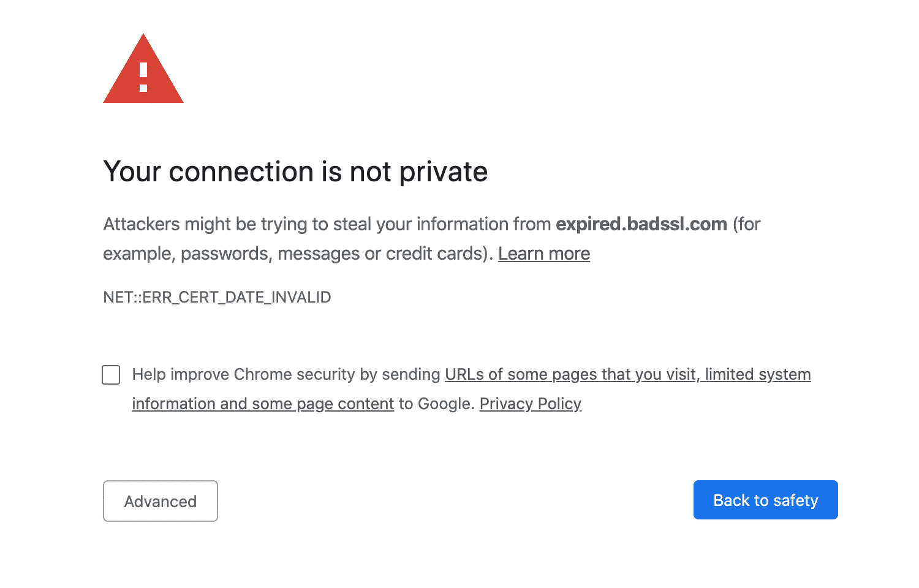Click the bold expired.badssl.com domain name
The width and height of the screenshot is (919, 588).
(x=641, y=224)
